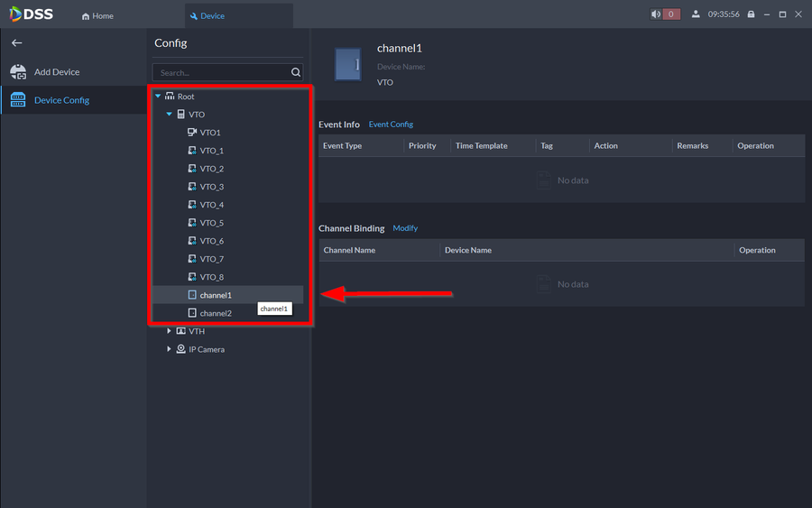
Task: Click the VTO_8 channel icon
Action: tap(192, 277)
